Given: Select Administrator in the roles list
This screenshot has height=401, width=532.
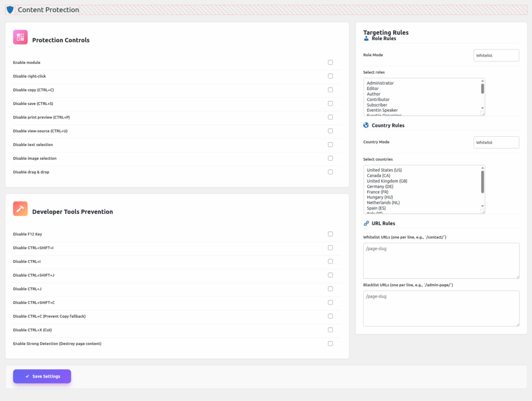Looking at the screenshot, I should 380,83.
